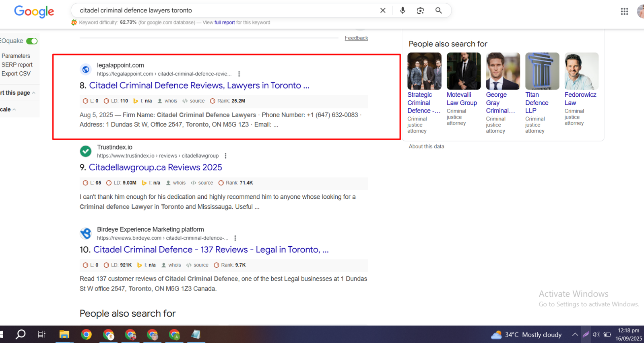The height and width of the screenshot is (343, 644).
Task: Select Export CSV in SEOquake sidebar
Action: pyautogui.click(x=16, y=74)
